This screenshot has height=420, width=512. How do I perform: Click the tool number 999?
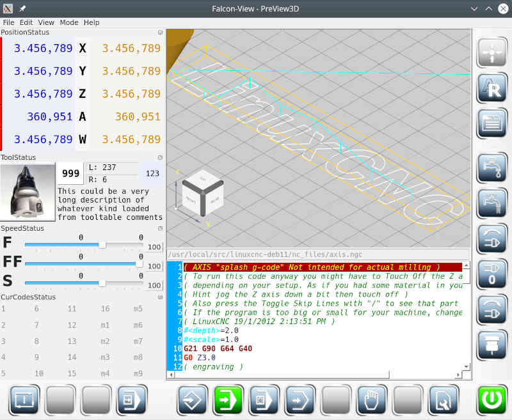[x=70, y=173]
